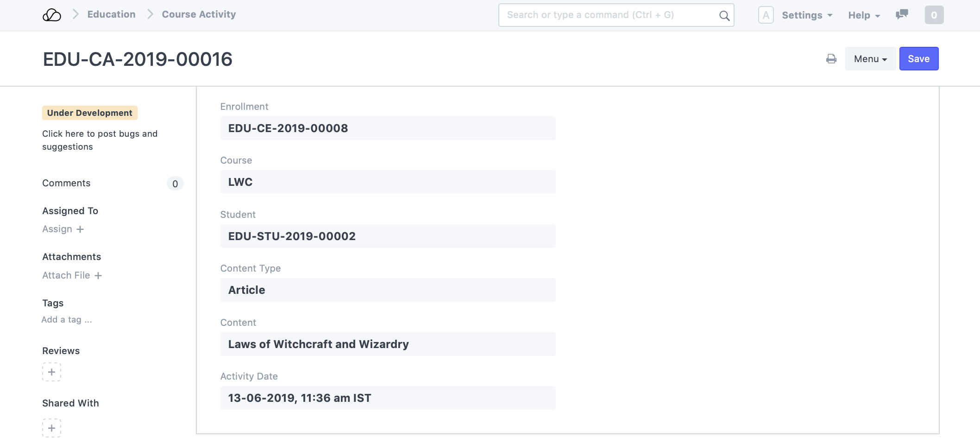Navigate to Education breadcrumb
The height and width of the screenshot is (444, 980).
pyautogui.click(x=111, y=14)
